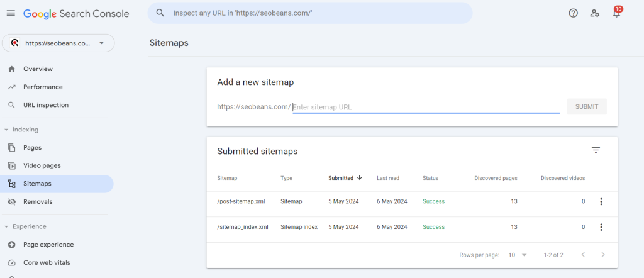The image size is (644, 278).
Task: Open the /sitemap_index.xml entry
Action: pos(243,227)
